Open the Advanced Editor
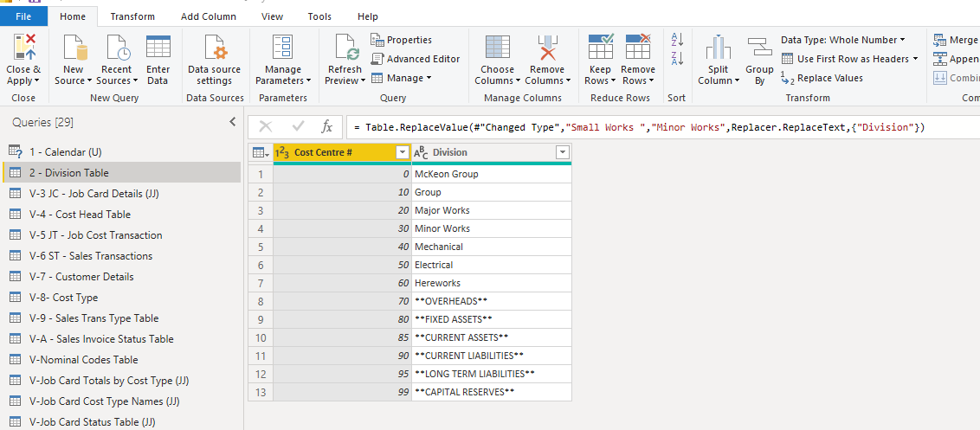980x430 pixels. click(415, 59)
